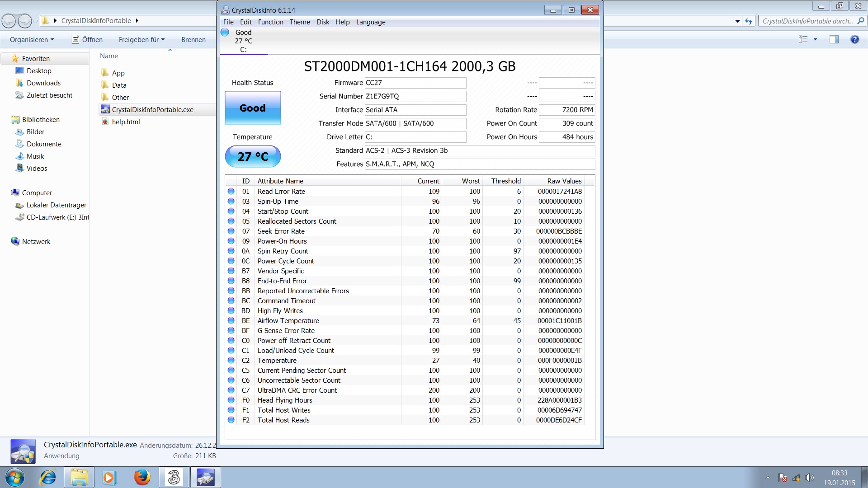Click Read Error Rate status orb
The image size is (868, 488).
(231, 192)
